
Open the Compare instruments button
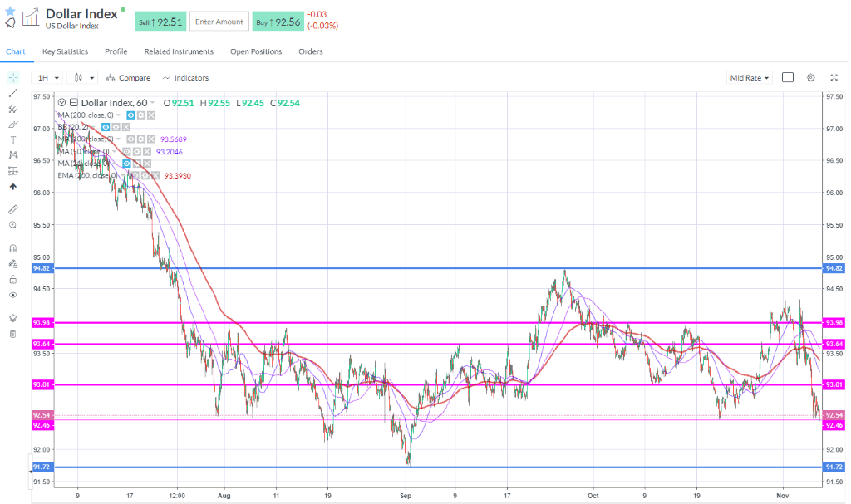point(128,77)
